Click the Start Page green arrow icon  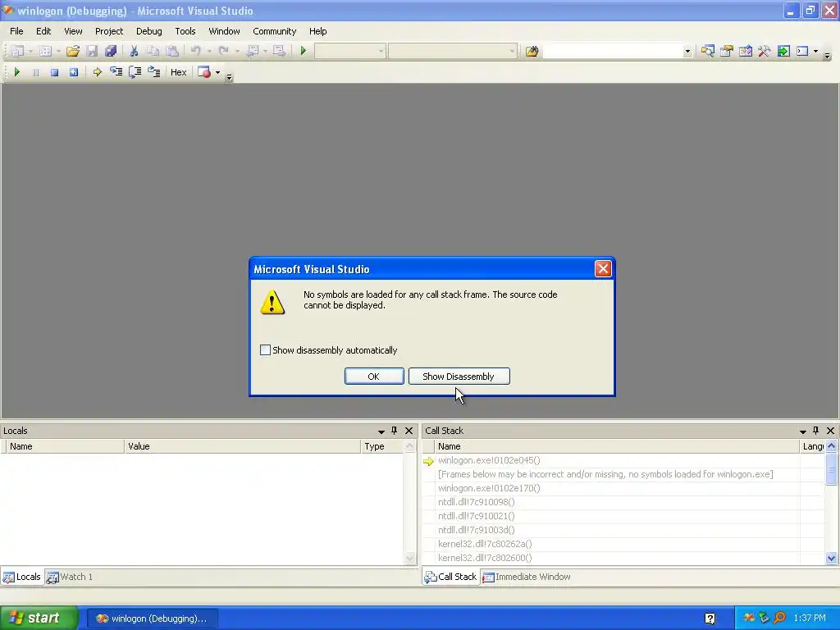tap(783, 51)
